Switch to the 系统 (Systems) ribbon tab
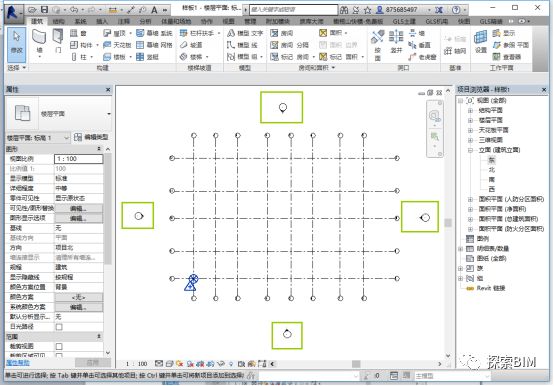The height and width of the screenshot is (386, 554). tap(81, 22)
